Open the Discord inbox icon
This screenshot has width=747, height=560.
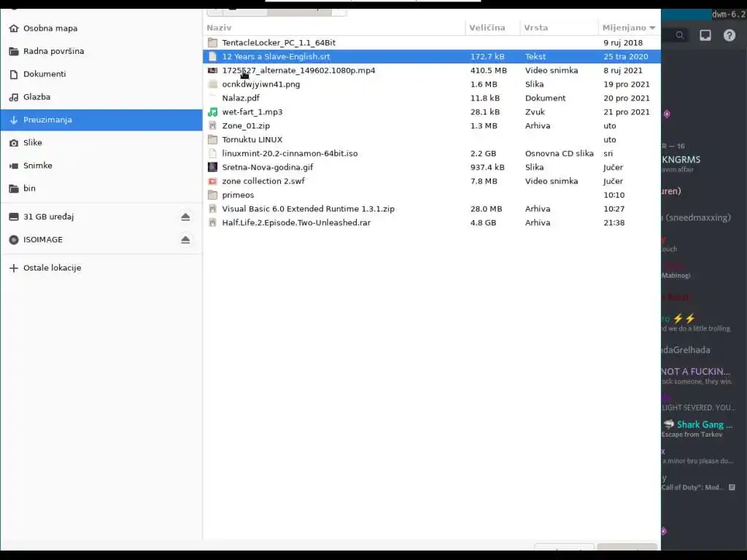[705, 35]
